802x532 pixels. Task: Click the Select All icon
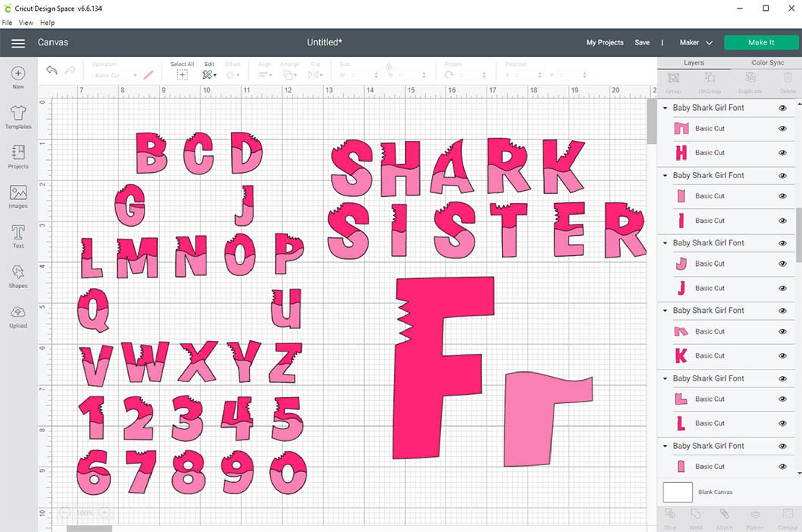[x=182, y=75]
